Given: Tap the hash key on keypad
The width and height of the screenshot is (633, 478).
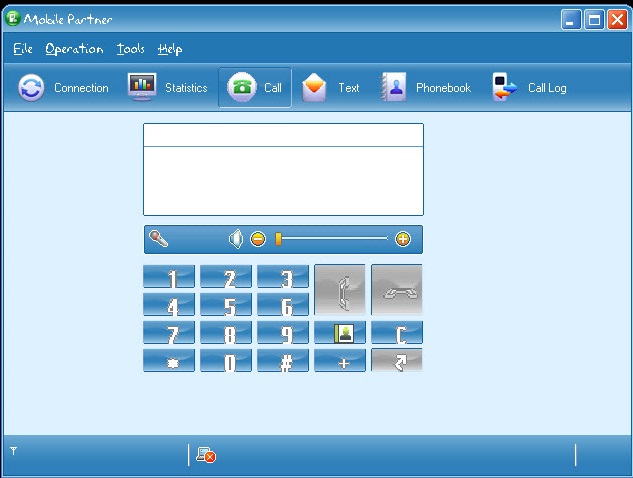Looking at the screenshot, I should coord(283,361).
